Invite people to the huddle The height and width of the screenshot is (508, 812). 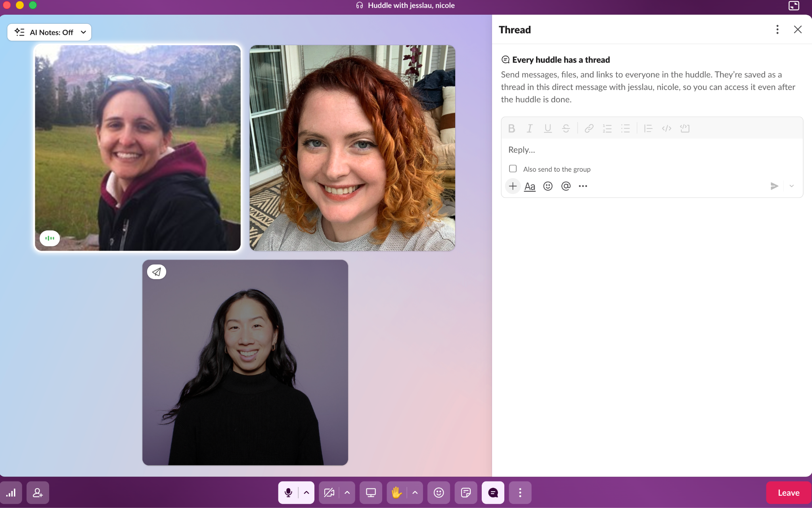(38, 493)
